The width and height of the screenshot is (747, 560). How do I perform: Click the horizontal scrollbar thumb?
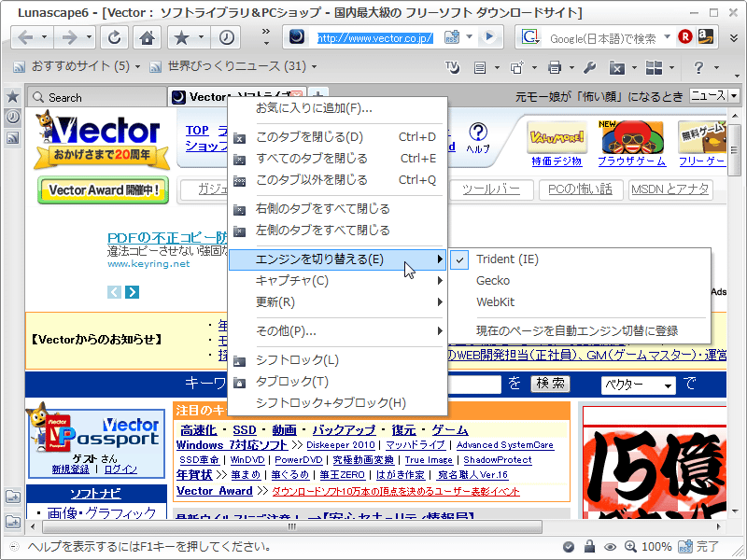292,526
